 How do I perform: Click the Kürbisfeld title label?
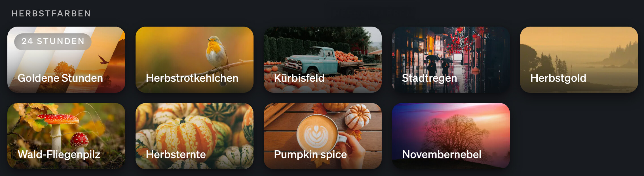pyautogui.click(x=299, y=78)
